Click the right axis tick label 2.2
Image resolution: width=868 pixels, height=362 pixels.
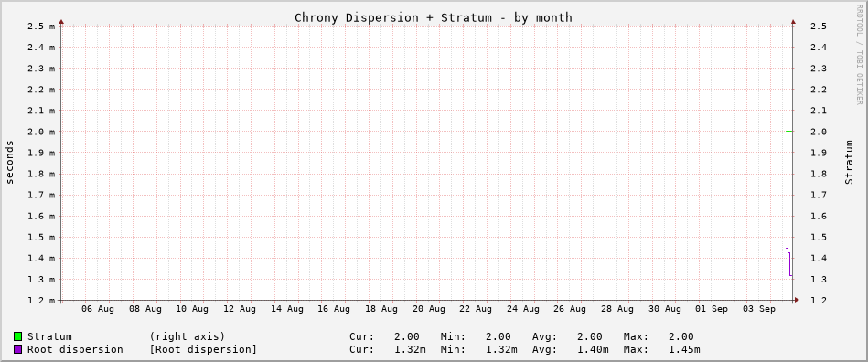point(819,89)
